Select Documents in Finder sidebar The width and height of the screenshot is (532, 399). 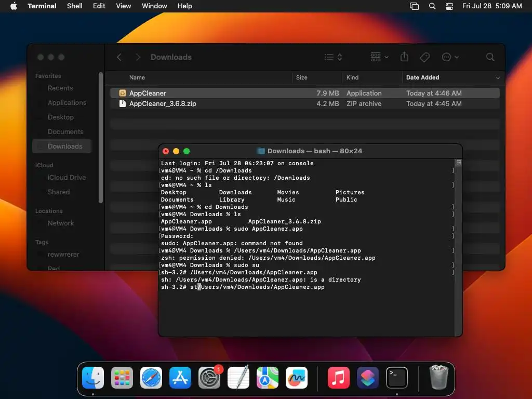click(65, 131)
